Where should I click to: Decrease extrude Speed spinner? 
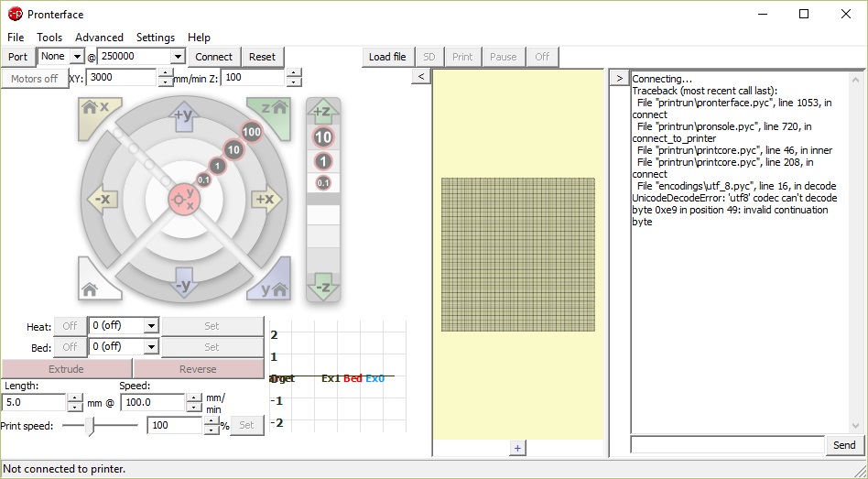click(194, 407)
